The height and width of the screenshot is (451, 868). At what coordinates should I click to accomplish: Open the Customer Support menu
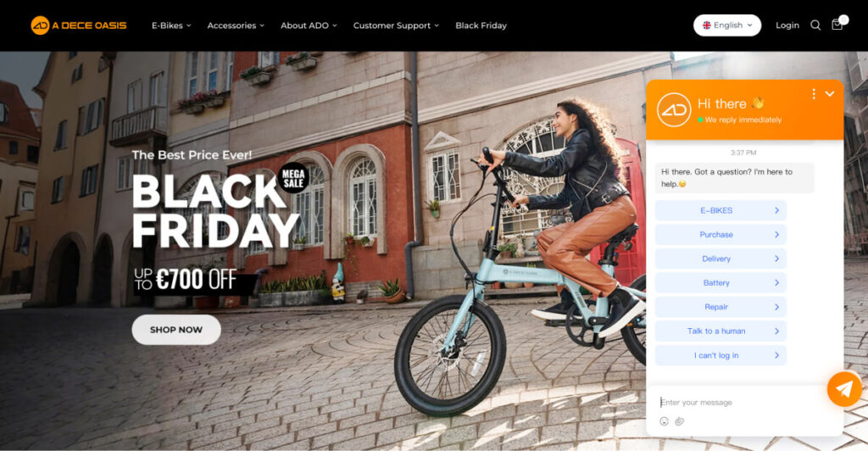click(x=396, y=25)
